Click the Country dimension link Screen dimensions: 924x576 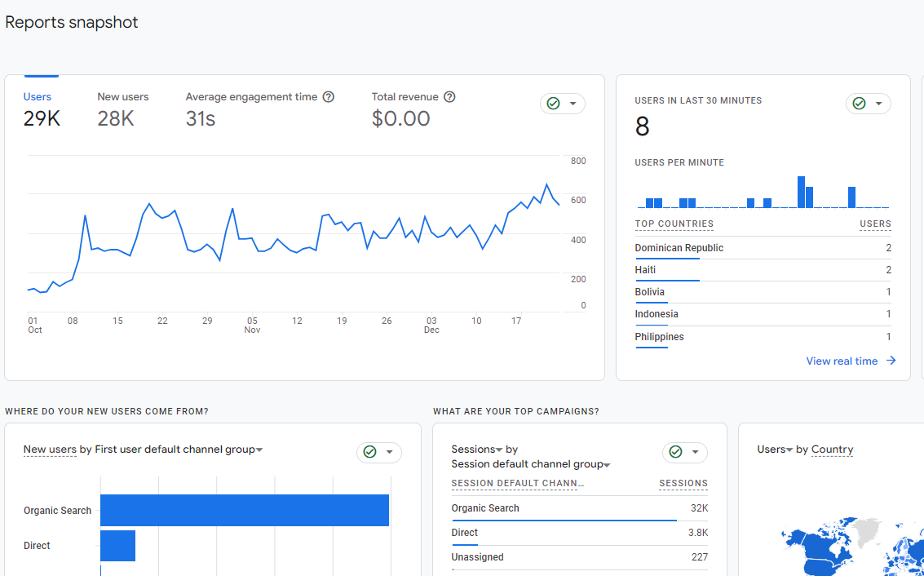pyautogui.click(x=832, y=450)
